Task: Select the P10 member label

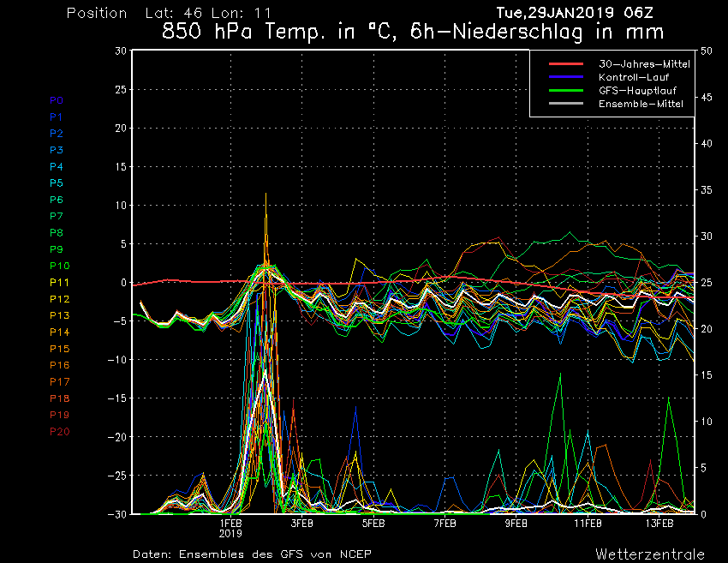Action: coord(59,266)
